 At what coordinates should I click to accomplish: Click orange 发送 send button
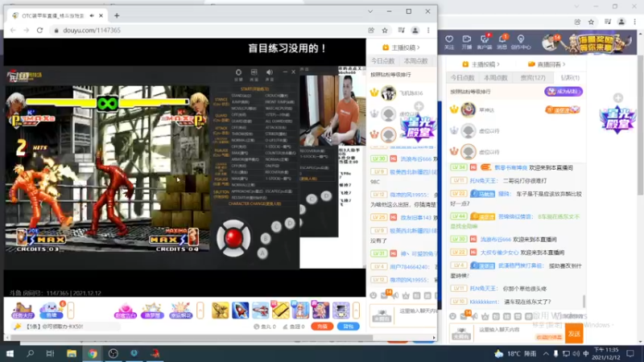(574, 334)
